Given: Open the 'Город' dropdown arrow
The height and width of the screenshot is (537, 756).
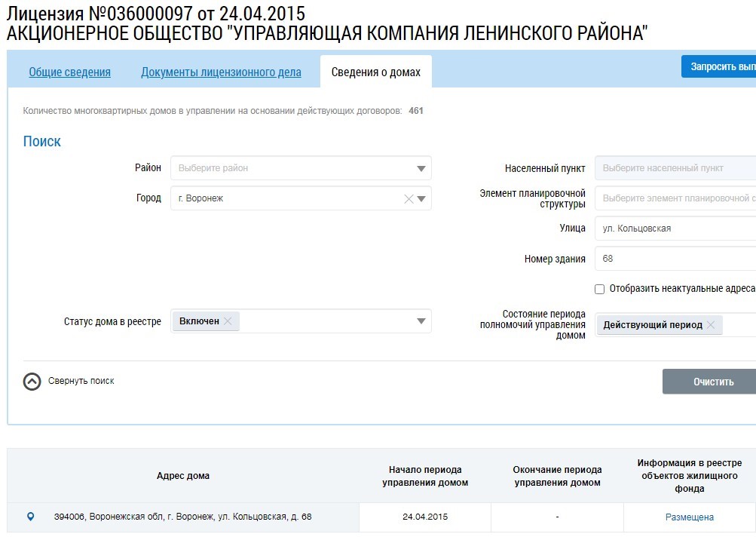Looking at the screenshot, I should click(x=421, y=199).
